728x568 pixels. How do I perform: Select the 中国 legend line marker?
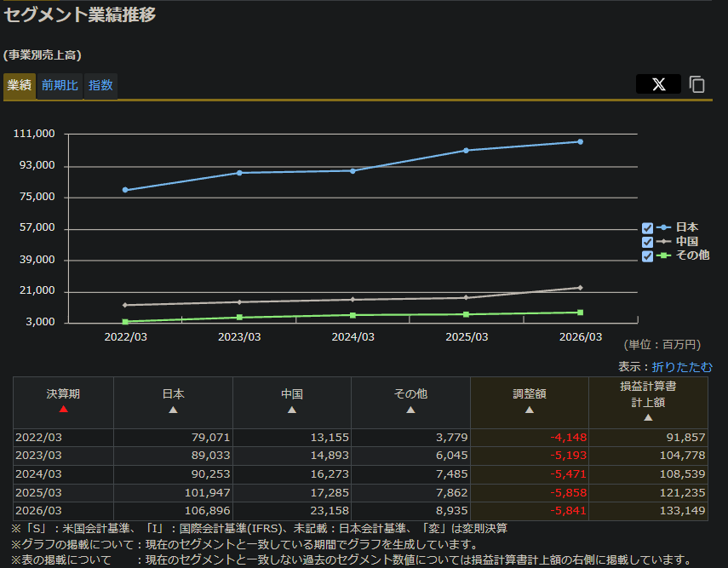664,241
